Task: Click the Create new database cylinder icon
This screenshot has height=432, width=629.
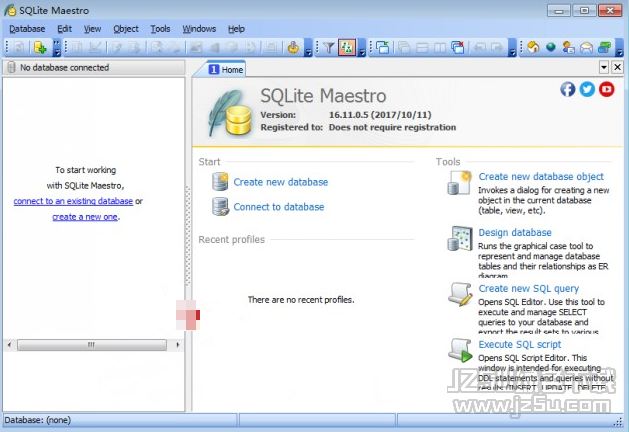Action: click(x=220, y=182)
